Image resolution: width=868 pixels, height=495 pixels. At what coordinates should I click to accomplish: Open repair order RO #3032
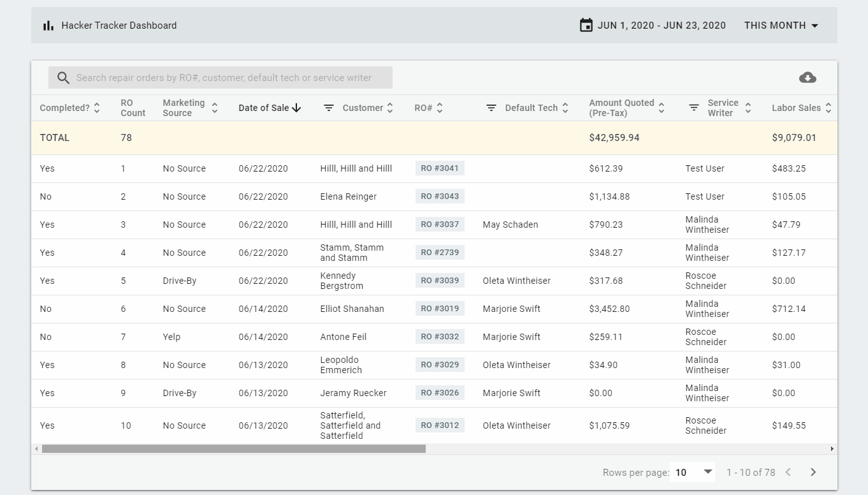tap(440, 337)
